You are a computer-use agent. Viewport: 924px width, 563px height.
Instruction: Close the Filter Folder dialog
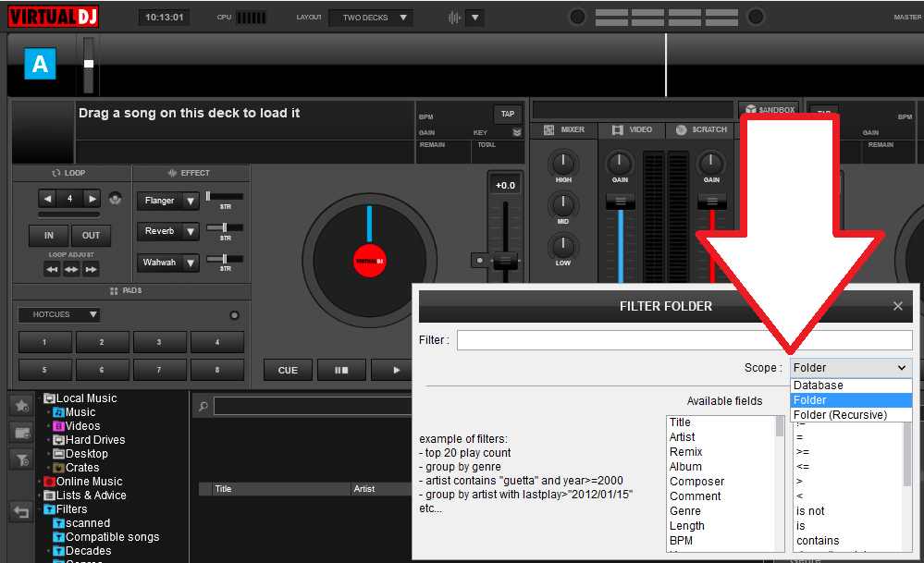897,306
